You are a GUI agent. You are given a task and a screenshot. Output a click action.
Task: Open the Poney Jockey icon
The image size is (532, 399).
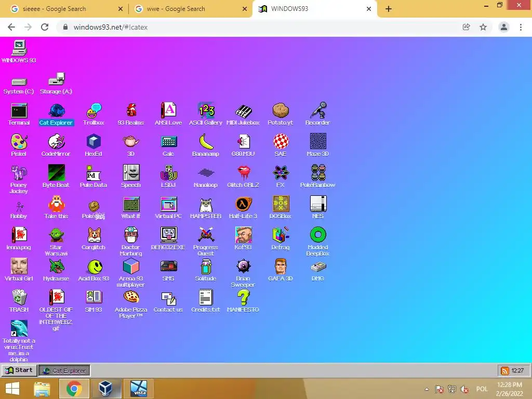point(19,179)
